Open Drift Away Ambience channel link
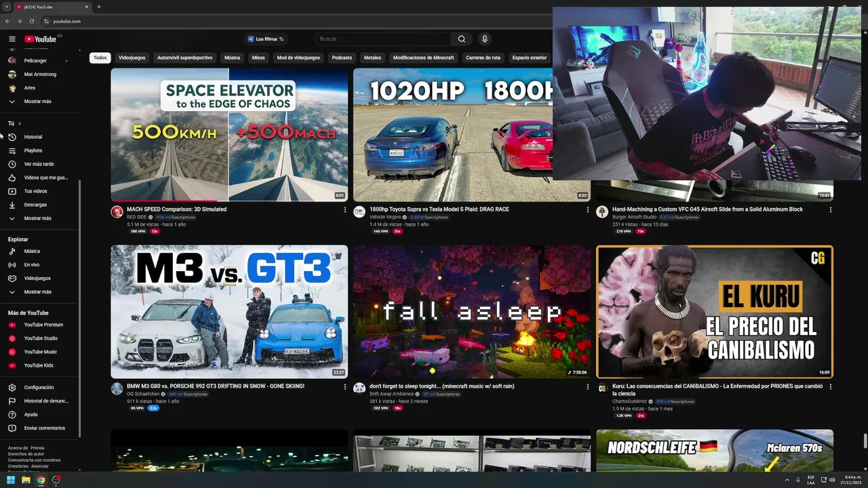The image size is (868, 488). 391,394
